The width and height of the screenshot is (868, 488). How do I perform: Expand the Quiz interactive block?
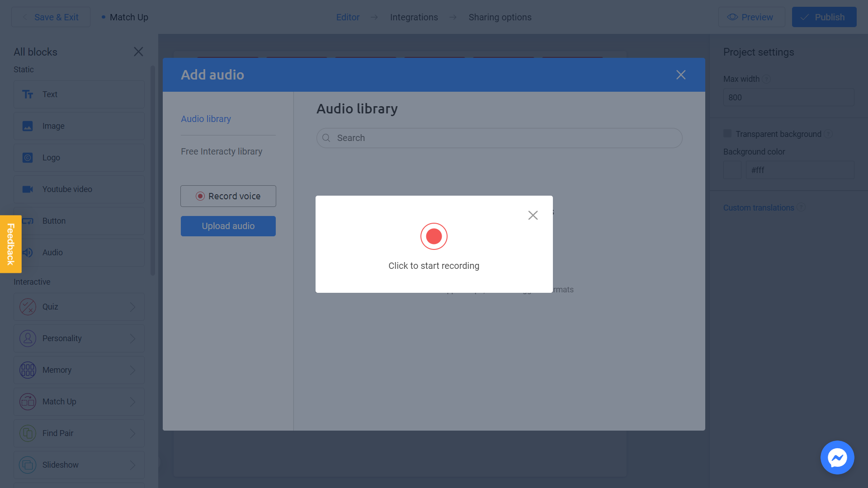pyautogui.click(x=132, y=306)
